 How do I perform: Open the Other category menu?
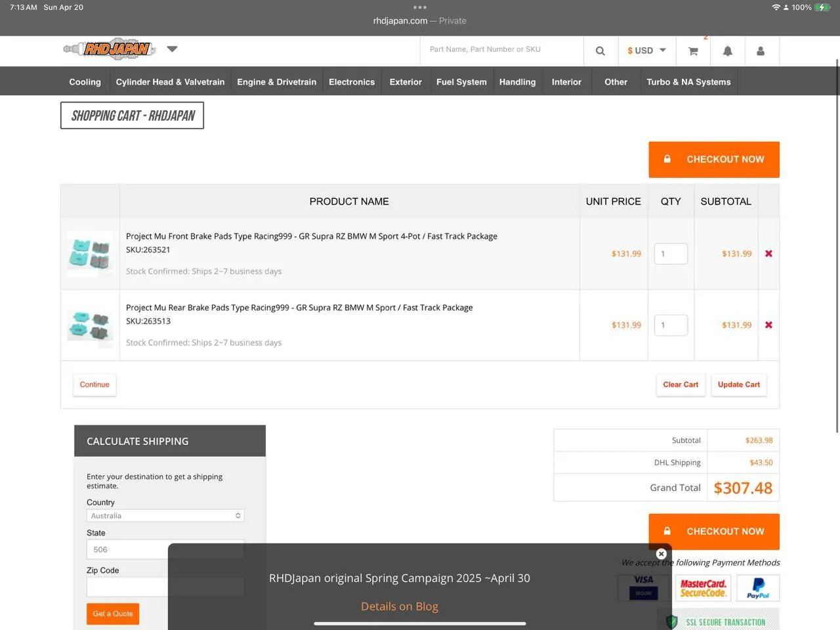pyautogui.click(x=616, y=82)
